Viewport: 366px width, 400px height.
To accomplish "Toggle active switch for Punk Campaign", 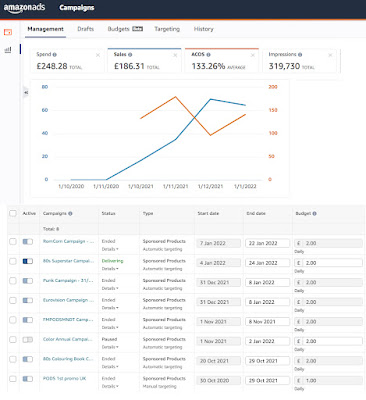I will (28, 281).
